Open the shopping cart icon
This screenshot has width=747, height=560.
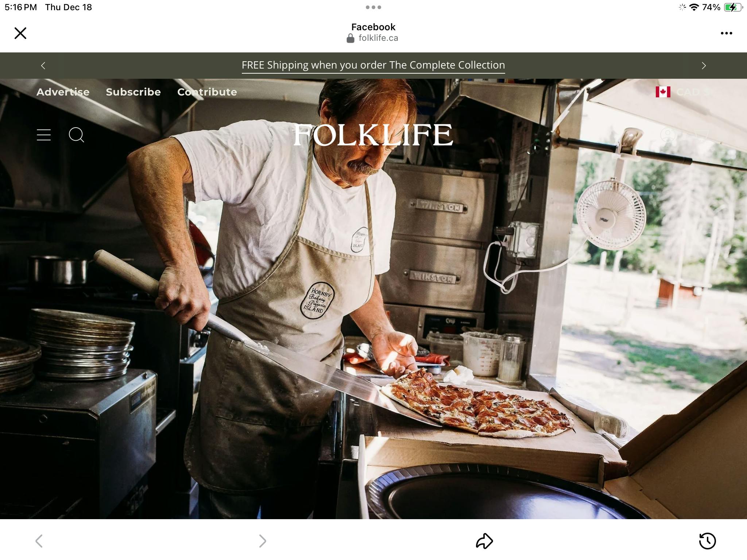[701, 135]
